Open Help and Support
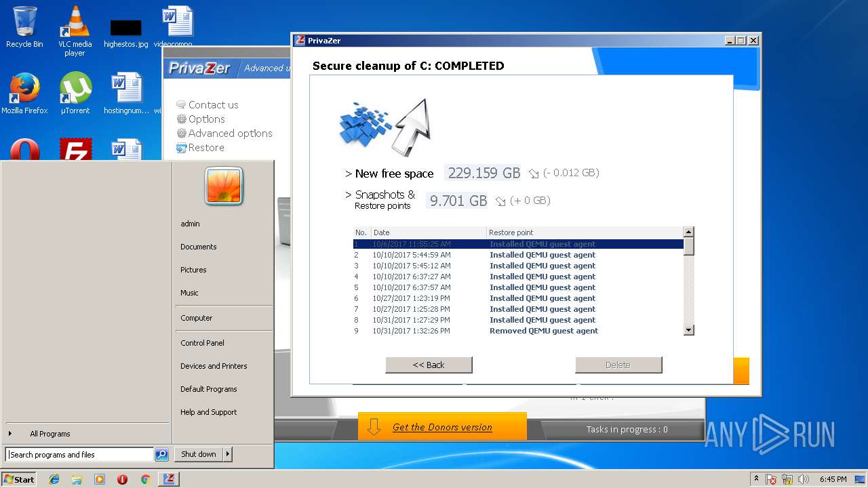This screenshot has width=868, height=488. click(209, 412)
